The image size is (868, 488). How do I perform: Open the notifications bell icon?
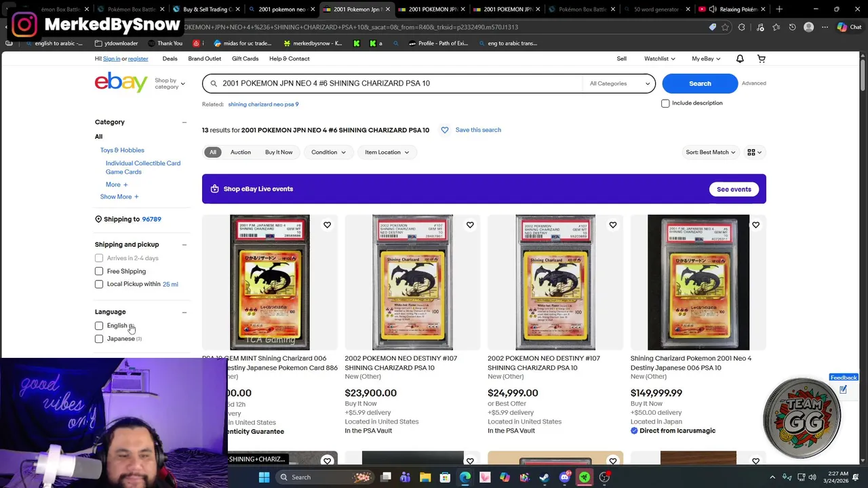click(x=740, y=59)
